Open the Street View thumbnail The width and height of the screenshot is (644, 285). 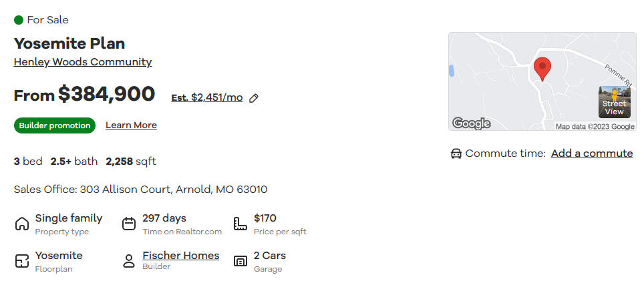[x=615, y=102]
